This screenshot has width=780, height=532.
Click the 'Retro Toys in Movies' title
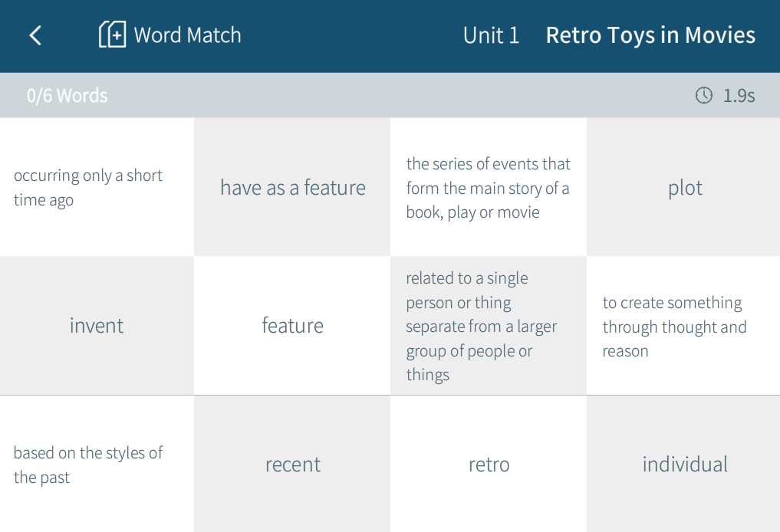coord(650,35)
